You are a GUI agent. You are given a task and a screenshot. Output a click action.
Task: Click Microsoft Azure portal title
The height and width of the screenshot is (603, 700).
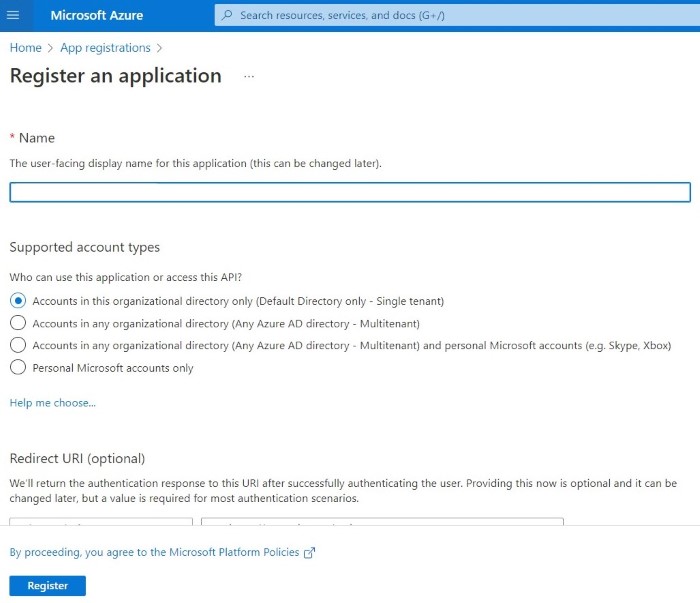pyautogui.click(x=97, y=15)
